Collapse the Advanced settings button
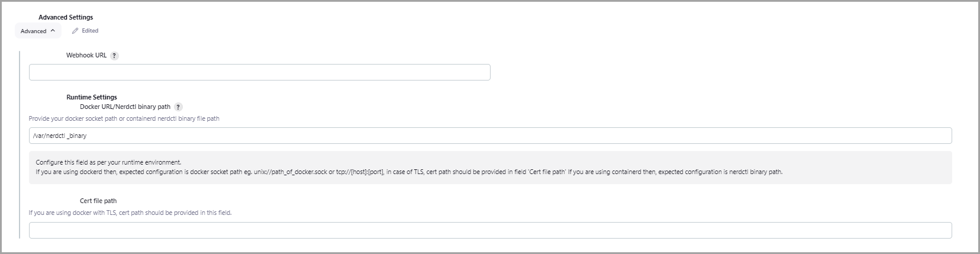 (x=37, y=31)
